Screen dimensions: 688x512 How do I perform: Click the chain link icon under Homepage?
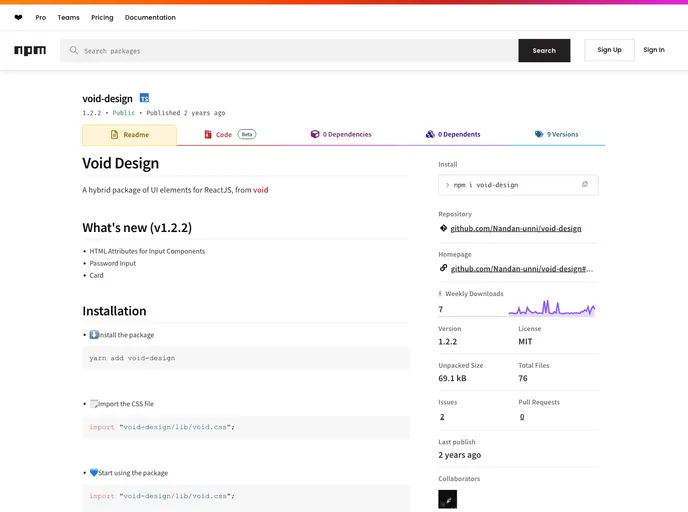(x=443, y=268)
